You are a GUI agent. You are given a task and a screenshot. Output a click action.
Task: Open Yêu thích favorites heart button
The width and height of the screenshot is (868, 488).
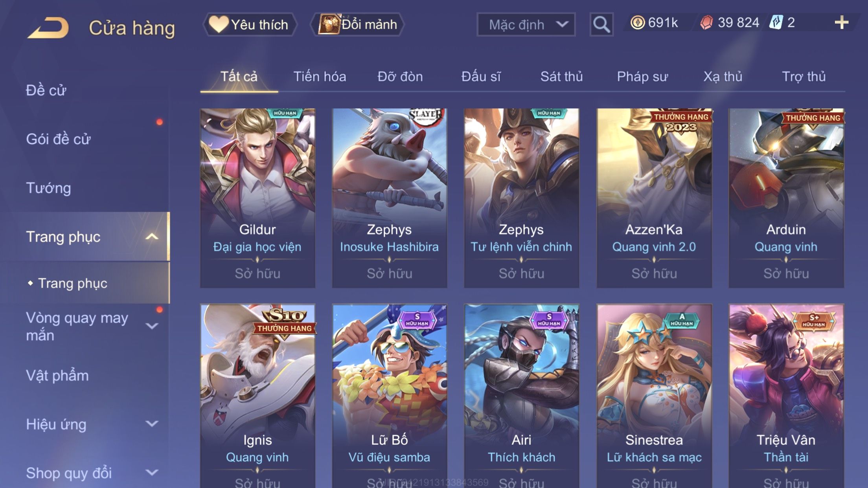tap(250, 24)
